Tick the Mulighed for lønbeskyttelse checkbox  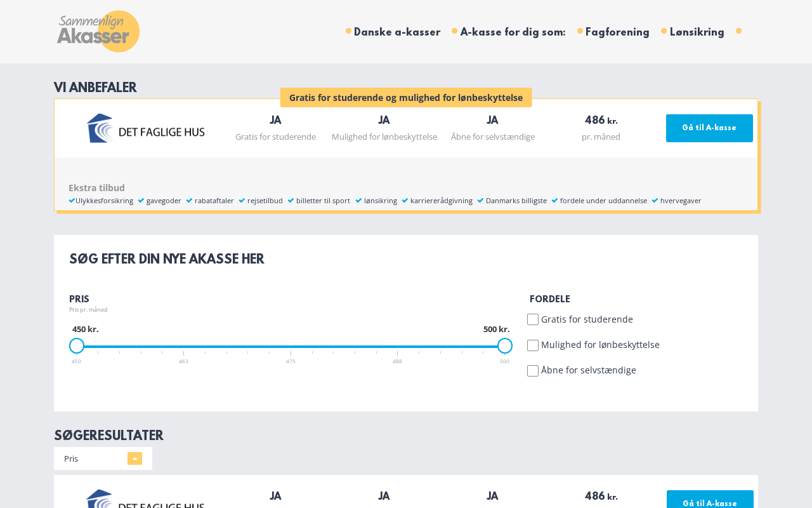(533, 345)
